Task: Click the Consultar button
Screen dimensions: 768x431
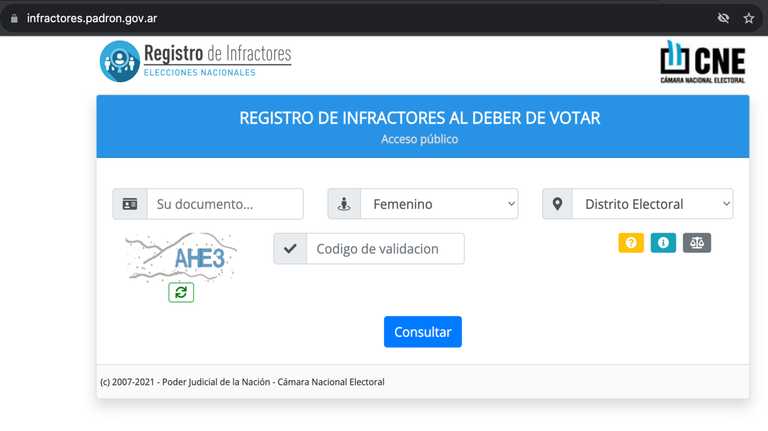Action: pyautogui.click(x=423, y=332)
